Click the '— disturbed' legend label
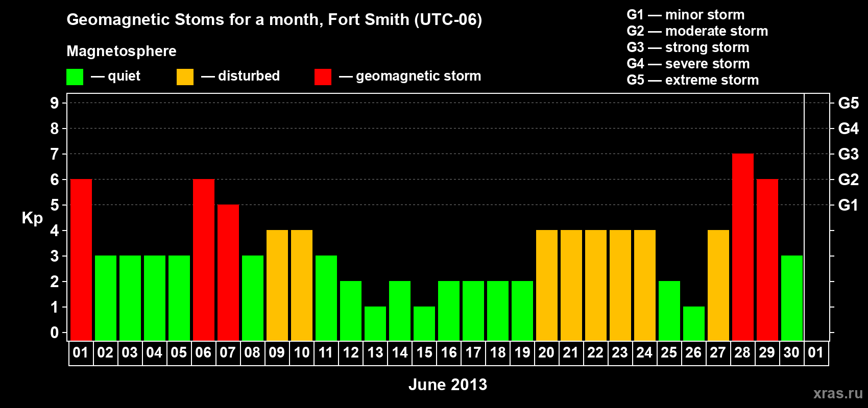This screenshot has height=408, width=868. point(240,76)
